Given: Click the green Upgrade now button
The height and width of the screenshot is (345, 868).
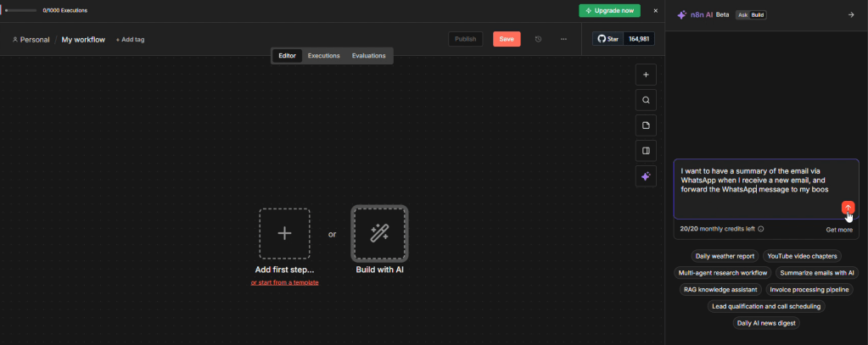Looking at the screenshot, I should [x=609, y=10].
